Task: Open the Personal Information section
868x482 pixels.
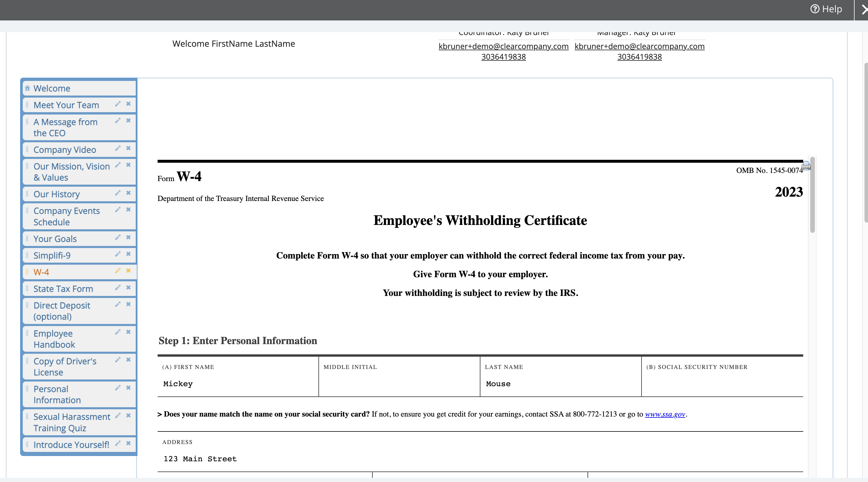Action: (57, 395)
